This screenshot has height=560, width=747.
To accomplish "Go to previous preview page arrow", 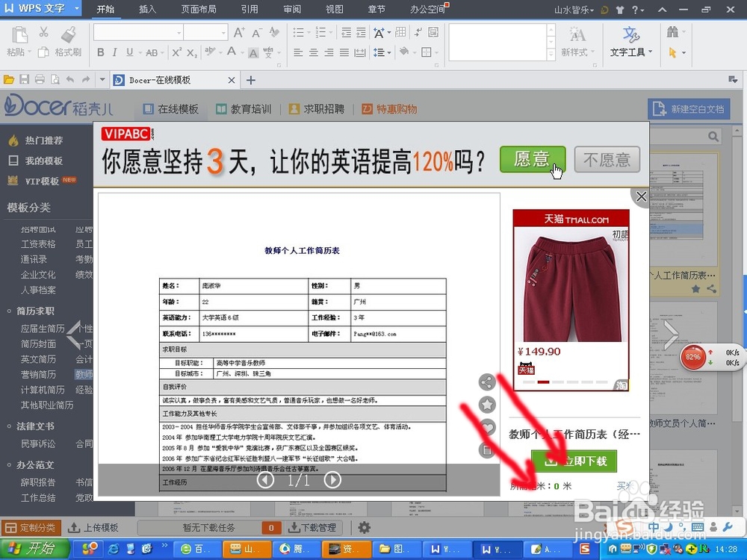I will (265, 479).
